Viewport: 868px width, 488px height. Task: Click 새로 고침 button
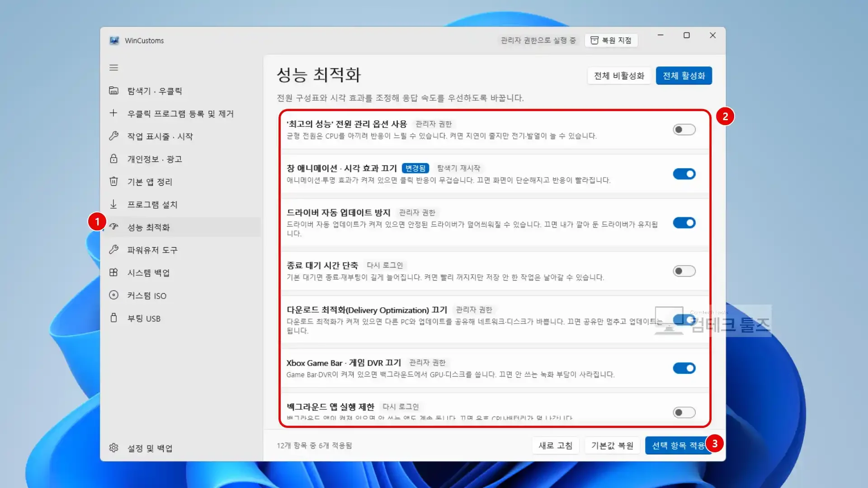(x=556, y=446)
